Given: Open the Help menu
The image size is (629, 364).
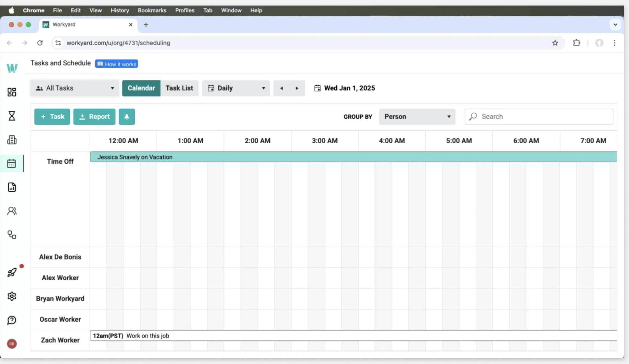Looking at the screenshot, I should click(x=256, y=10).
